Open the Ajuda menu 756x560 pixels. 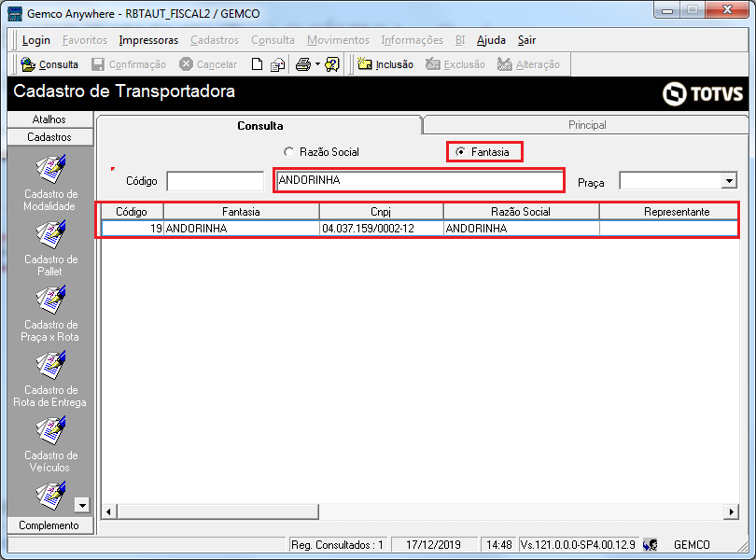[x=491, y=40]
